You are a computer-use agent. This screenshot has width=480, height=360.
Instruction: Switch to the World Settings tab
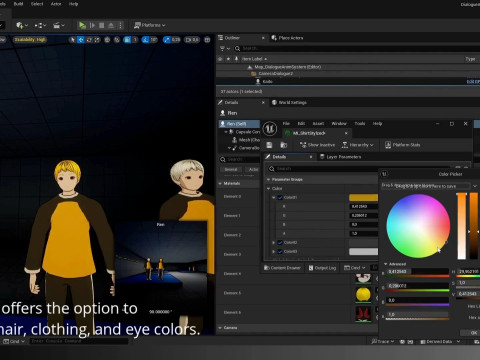pyautogui.click(x=292, y=102)
